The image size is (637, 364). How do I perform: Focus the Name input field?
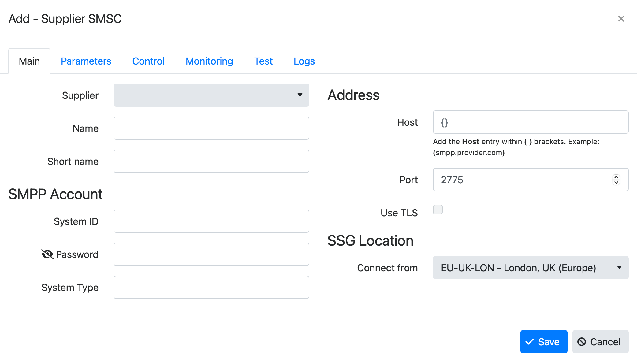(x=211, y=128)
